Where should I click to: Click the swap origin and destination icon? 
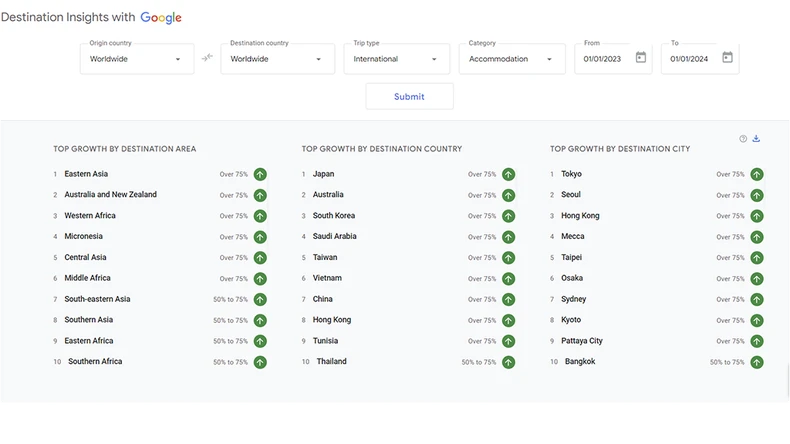[207, 58]
